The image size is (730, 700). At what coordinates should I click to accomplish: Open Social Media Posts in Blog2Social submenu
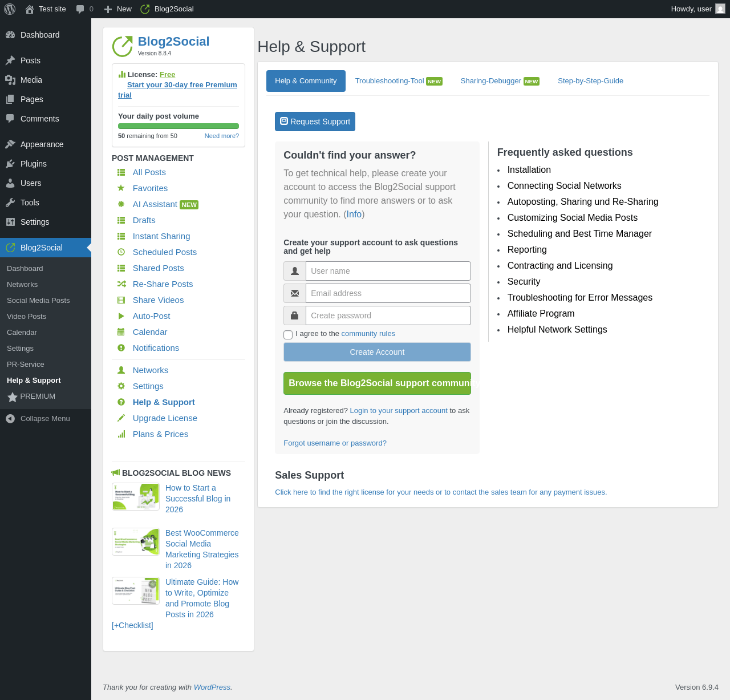pos(38,301)
